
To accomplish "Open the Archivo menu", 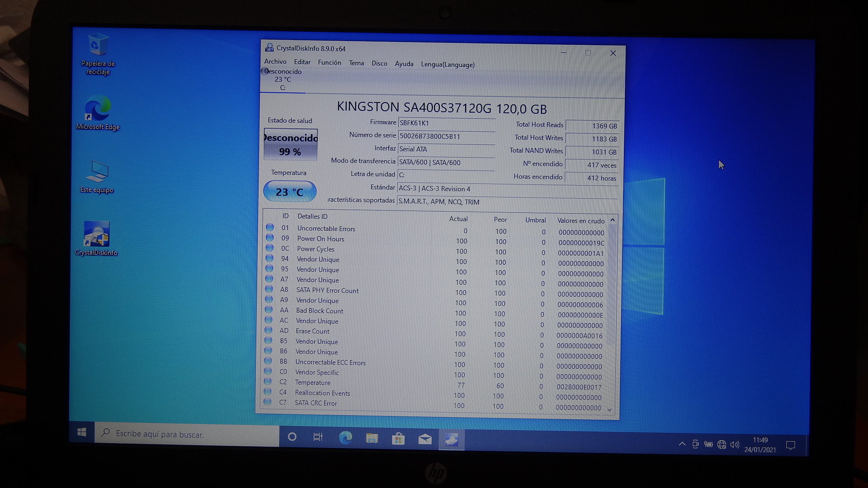I will tap(275, 62).
